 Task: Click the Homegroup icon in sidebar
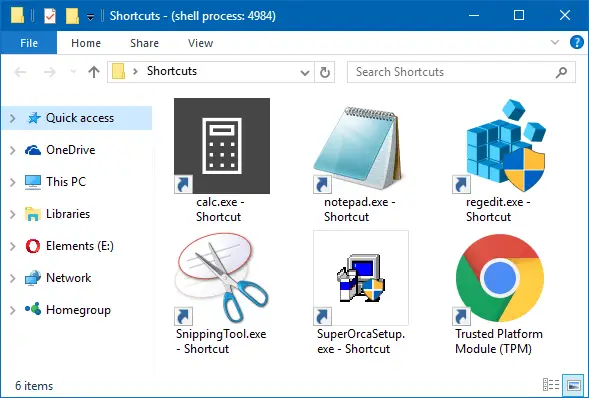[33, 309]
